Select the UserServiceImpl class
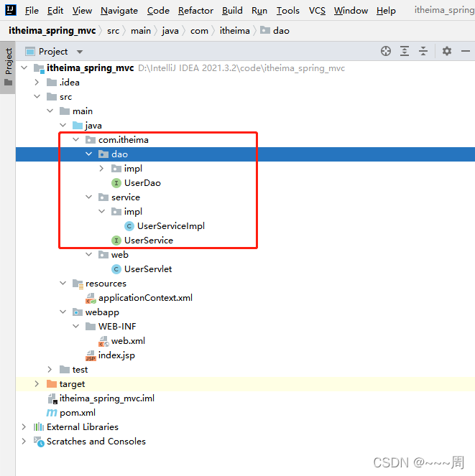Viewport: 475px width, 476px height. click(171, 226)
